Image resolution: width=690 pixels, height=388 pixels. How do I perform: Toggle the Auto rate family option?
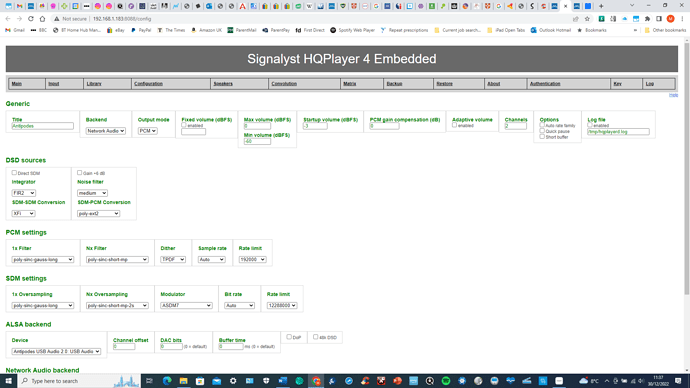click(542, 125)
